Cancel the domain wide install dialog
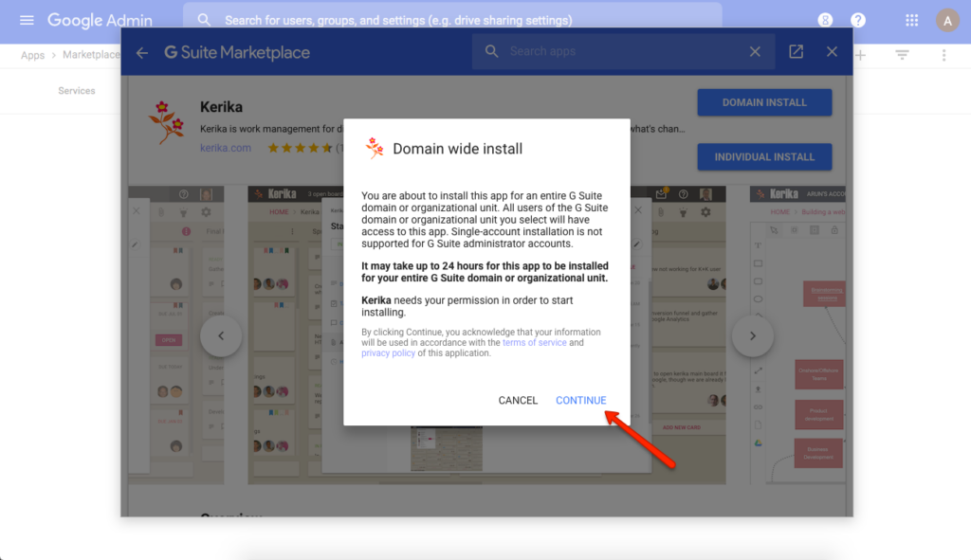971x560 pixels. [x=518, y=401]
